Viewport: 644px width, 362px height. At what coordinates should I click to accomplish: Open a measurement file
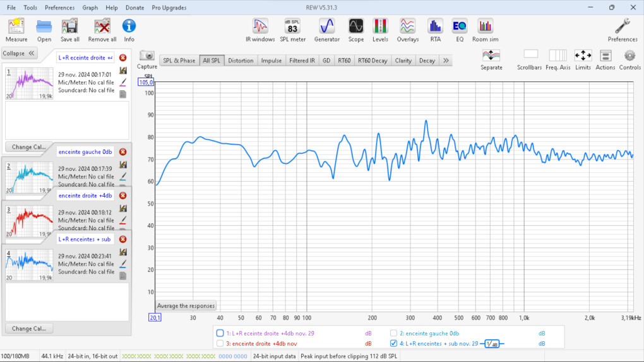pyautogui.click(x=44, y=30)
